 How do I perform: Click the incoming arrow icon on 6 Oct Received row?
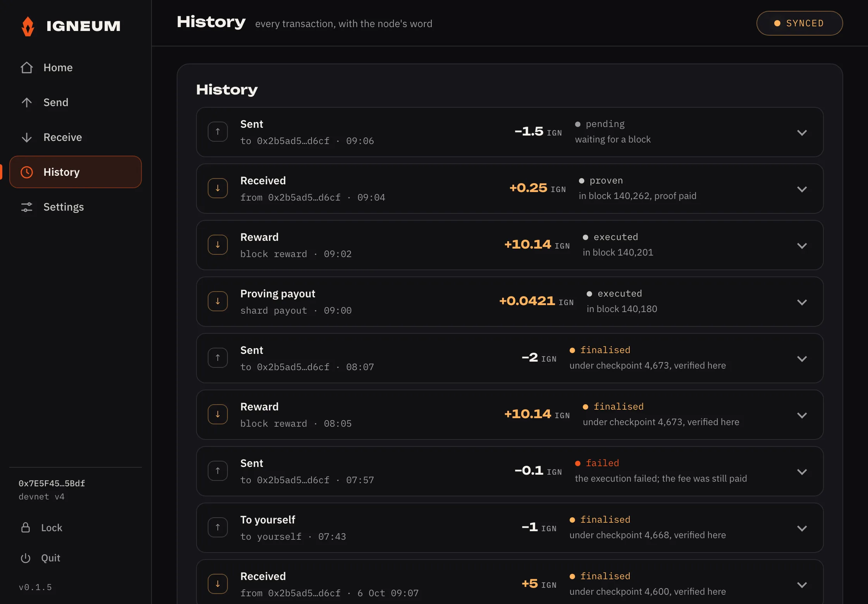[218, 584]
